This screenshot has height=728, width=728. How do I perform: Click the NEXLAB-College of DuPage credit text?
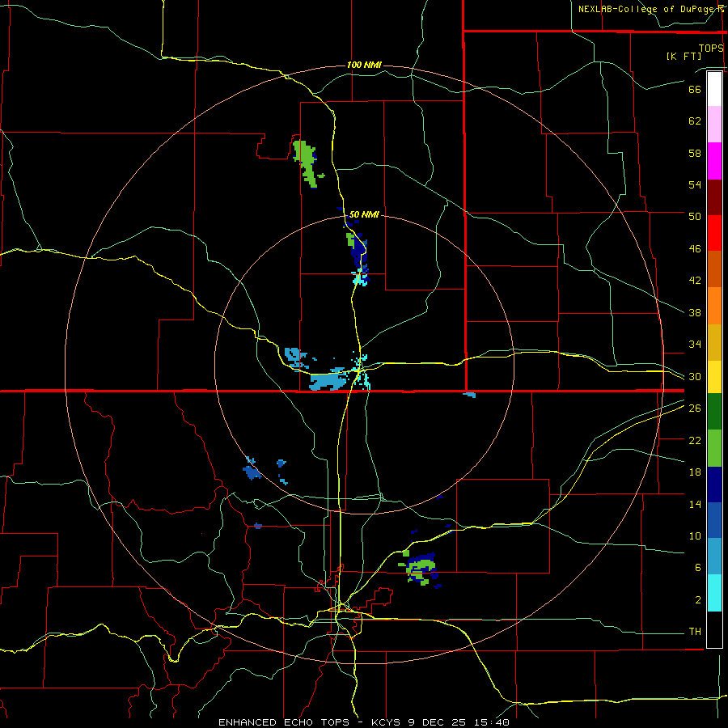650,9
